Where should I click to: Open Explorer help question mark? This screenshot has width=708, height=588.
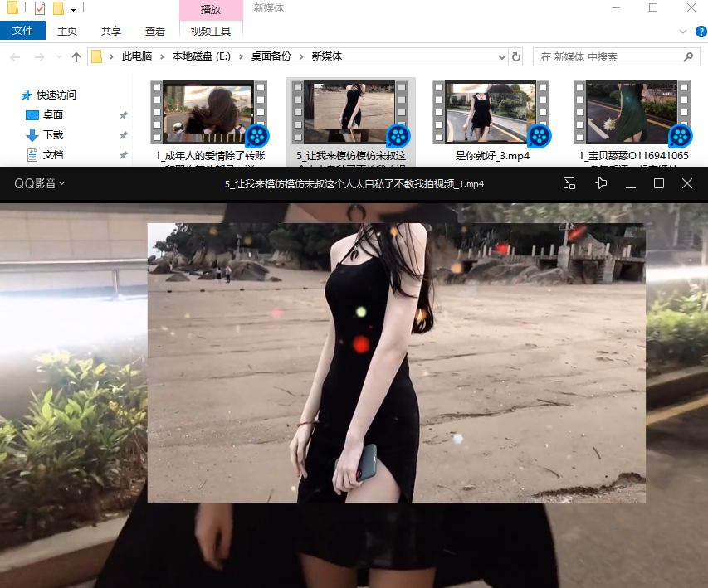pos(701,32)
